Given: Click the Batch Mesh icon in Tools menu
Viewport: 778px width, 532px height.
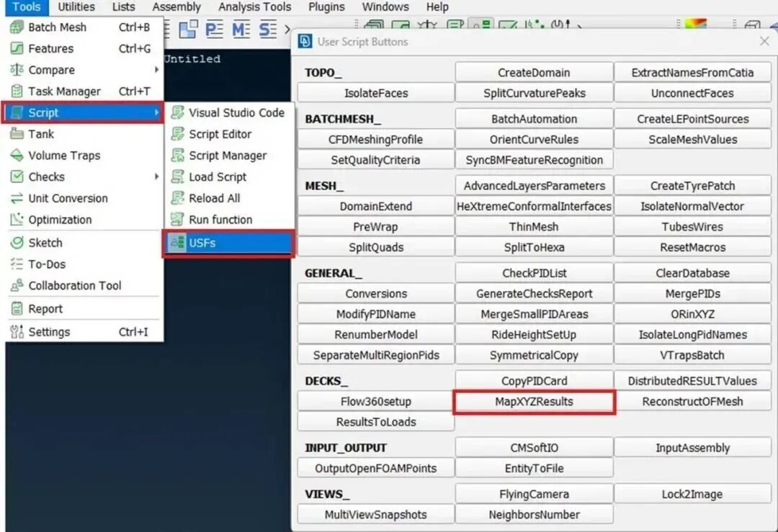Looking at the screenshot, I should tap(17, 27).
